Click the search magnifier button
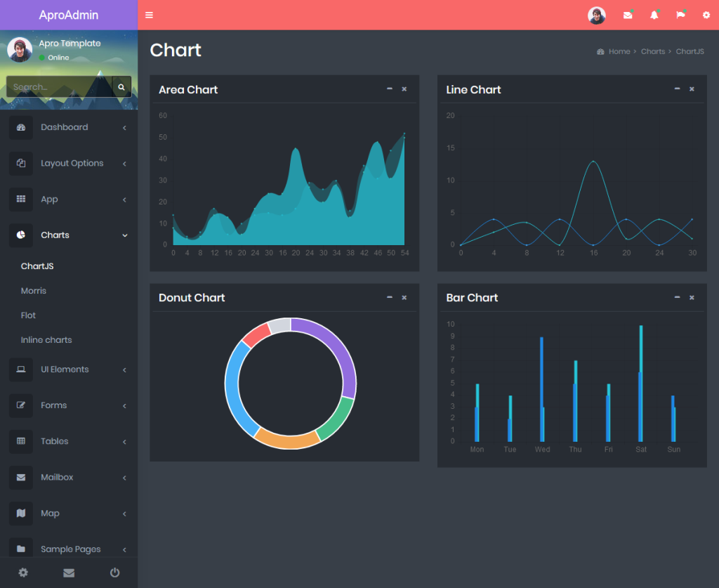The image size is (719, 588). tap(121, 86)
